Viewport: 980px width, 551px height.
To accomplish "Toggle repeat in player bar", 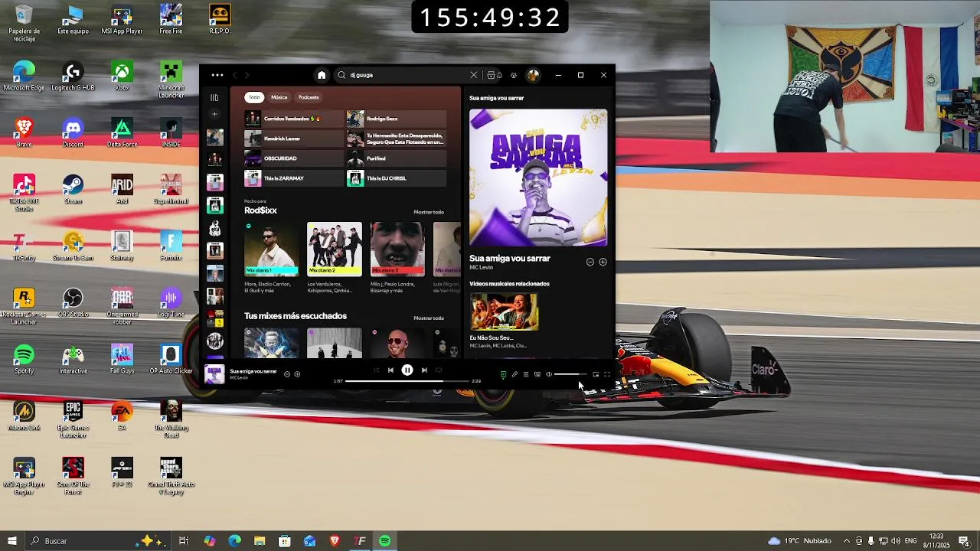I will (x=439, y=370).
